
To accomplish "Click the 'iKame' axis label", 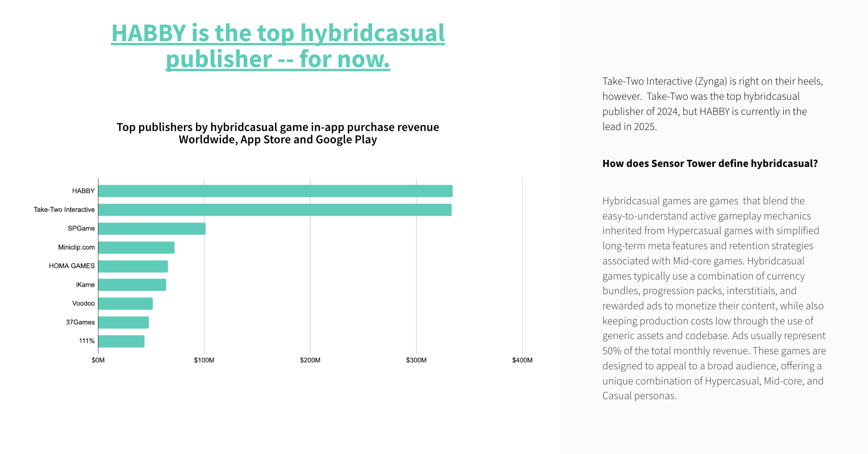I will coord(86,285).
